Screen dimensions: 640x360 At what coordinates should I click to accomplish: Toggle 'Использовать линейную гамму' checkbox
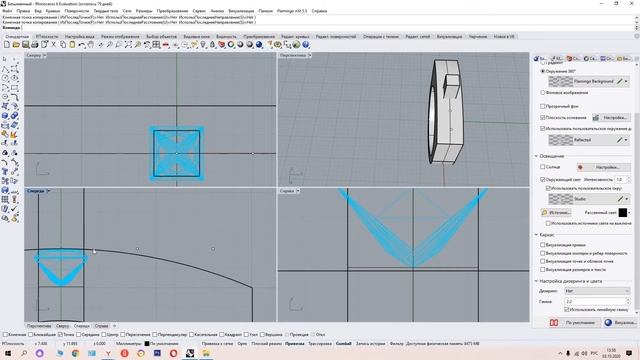[567, 310]
